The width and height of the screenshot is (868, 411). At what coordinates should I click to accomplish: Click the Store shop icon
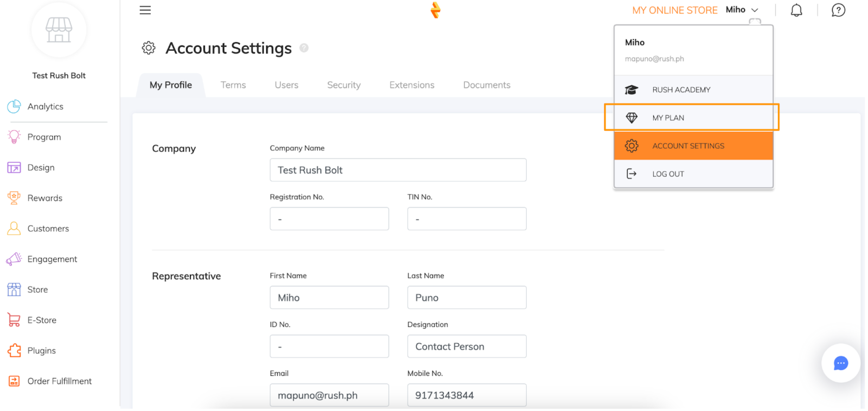click(14, 290)
